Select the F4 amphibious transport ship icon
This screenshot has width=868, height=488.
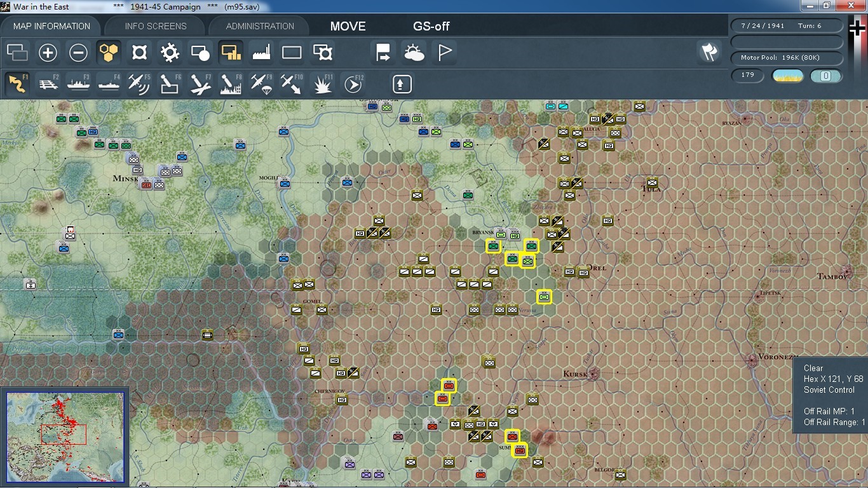[x=109, y=84]
